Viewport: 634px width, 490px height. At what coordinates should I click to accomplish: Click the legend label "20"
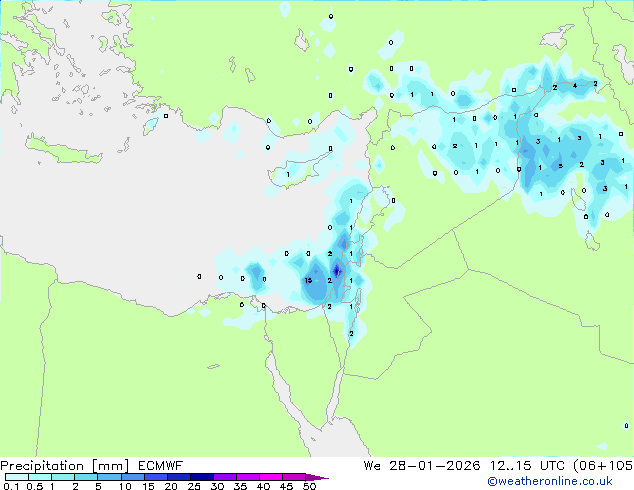[171, 486]
